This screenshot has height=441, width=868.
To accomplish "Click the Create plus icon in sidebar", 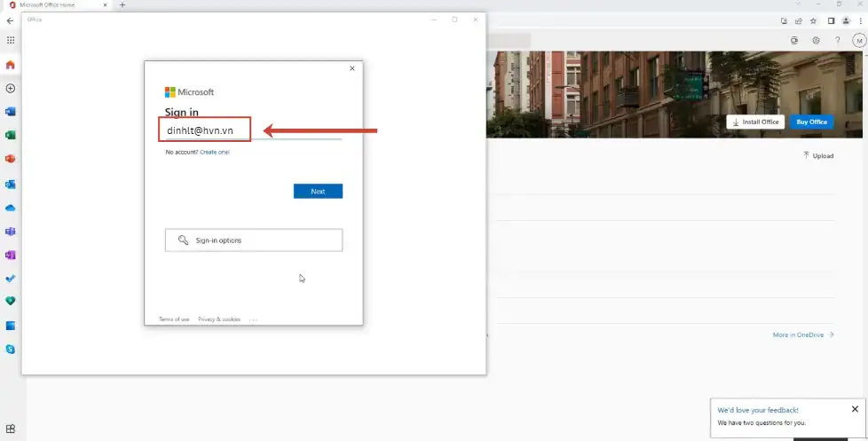I will tap(11, 89).
